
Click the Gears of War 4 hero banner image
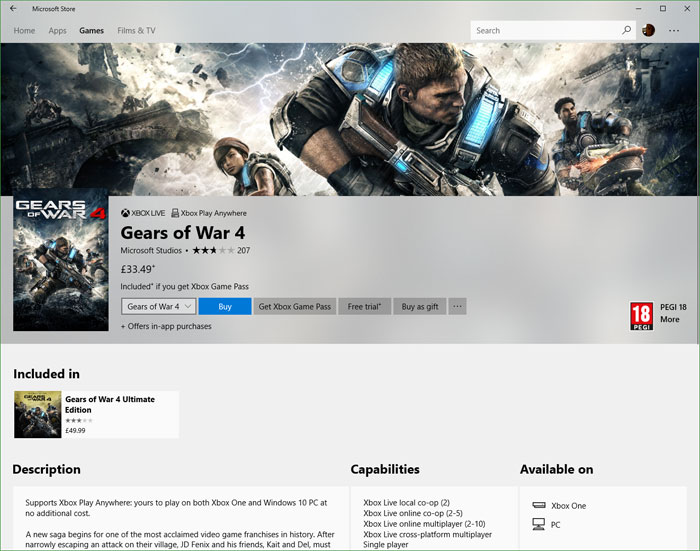pyautogui.click(x=350, y=119)
